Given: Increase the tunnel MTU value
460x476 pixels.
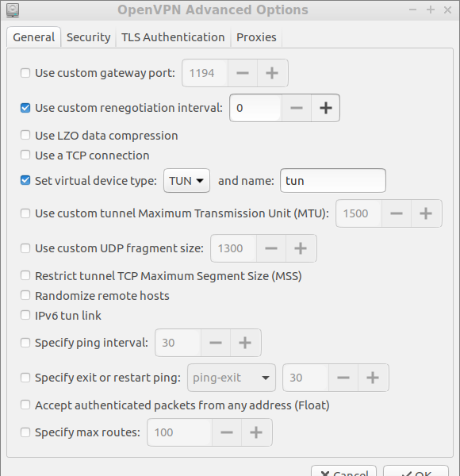Looking at the screenshot, I should 426,213.
